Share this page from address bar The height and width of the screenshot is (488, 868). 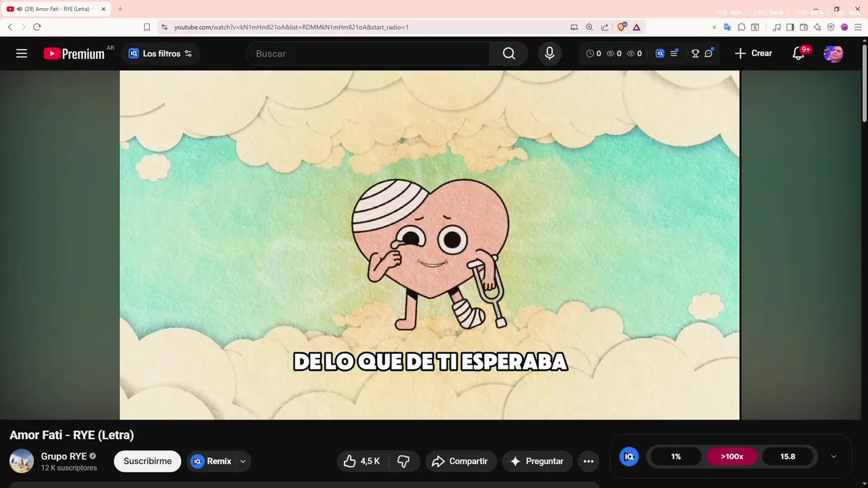point(605,27)
